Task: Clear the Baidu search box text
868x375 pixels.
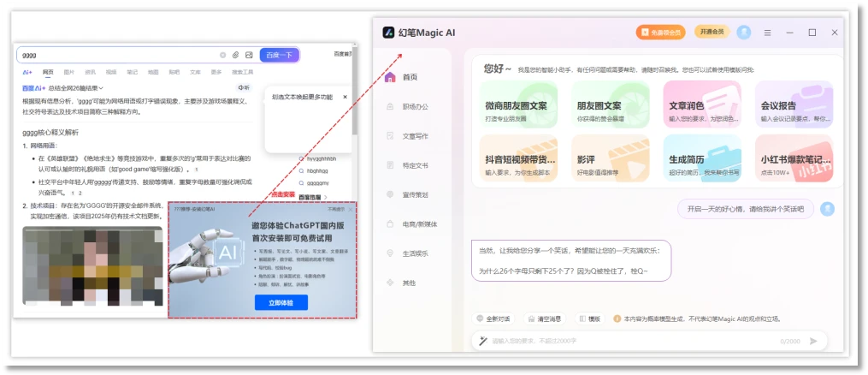Action: [222, 55]
